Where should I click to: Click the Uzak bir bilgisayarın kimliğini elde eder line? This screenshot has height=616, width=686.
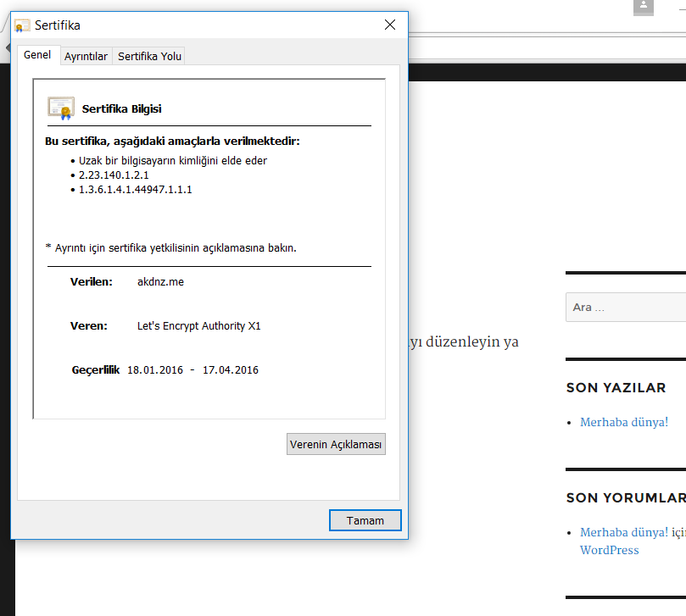[x=173, y=161]
